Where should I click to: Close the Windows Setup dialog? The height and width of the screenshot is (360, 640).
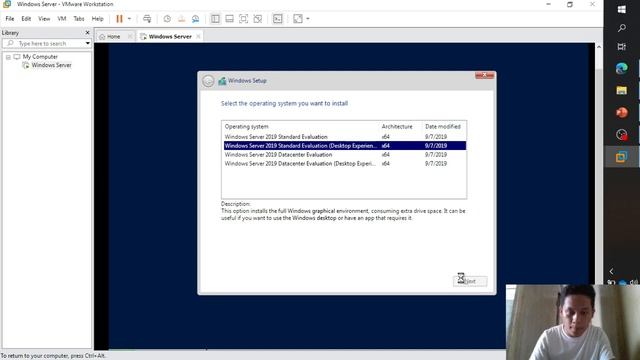(x=484, y=76)
